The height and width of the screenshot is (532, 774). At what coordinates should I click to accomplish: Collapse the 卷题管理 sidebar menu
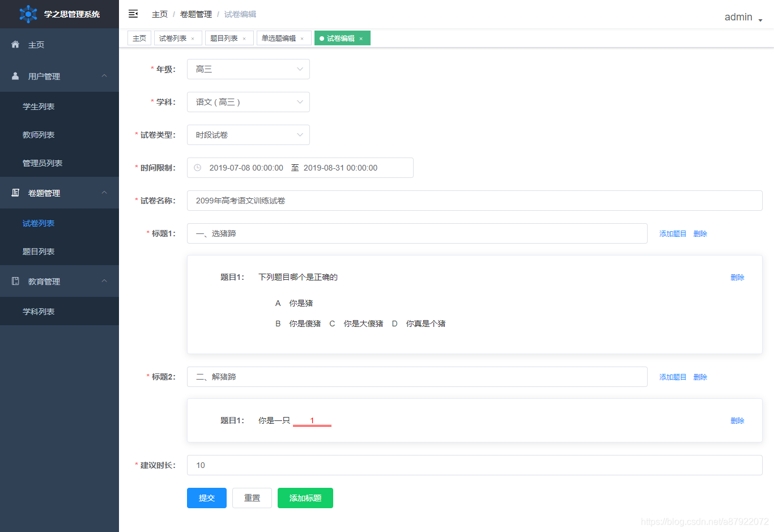pos(59,193)
